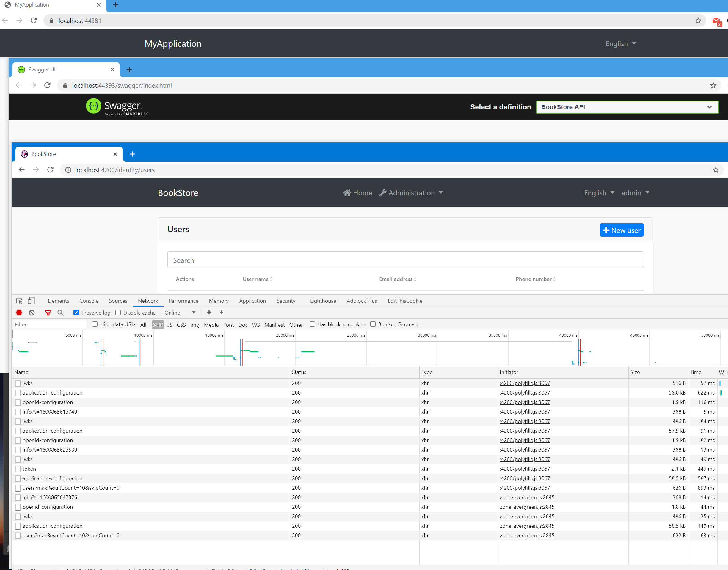Open the zone-evergreen.js:2845 initiator link
The height and width of the screenshot is (570, 728).
click(x=527, y=497)
